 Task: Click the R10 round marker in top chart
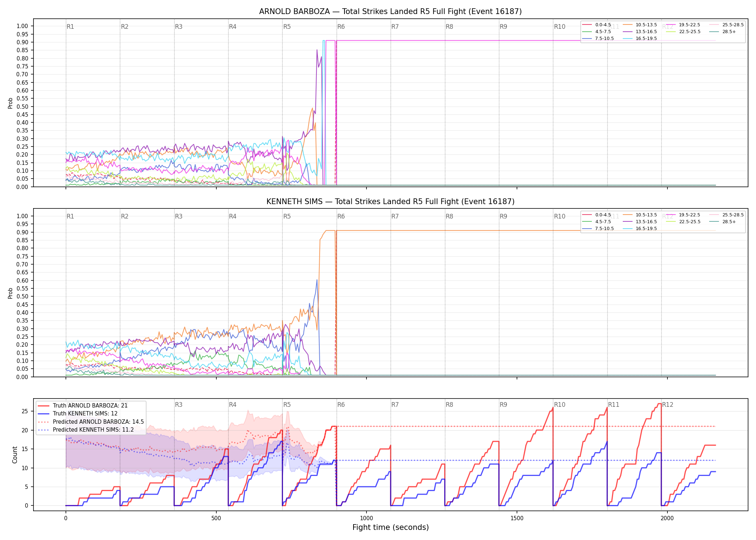[559, 27]
